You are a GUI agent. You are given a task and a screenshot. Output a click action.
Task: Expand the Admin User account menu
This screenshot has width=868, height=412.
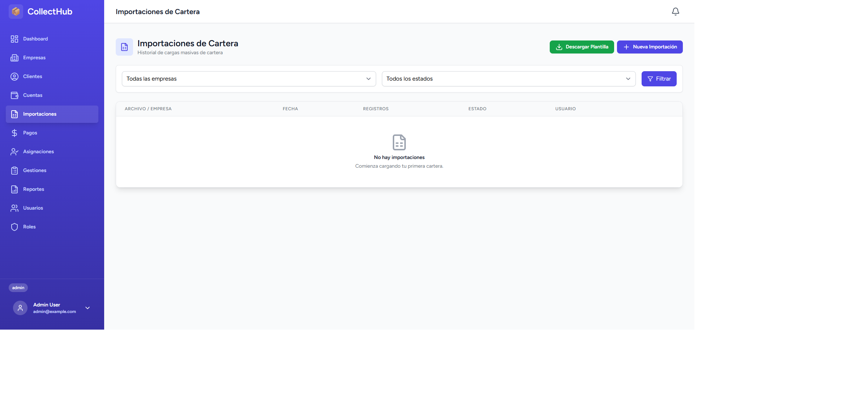point(87,308)
